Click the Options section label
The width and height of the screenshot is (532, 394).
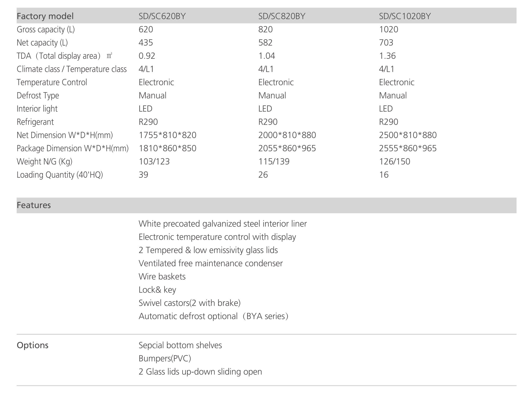pyautogui.click(x=32, y=345)
